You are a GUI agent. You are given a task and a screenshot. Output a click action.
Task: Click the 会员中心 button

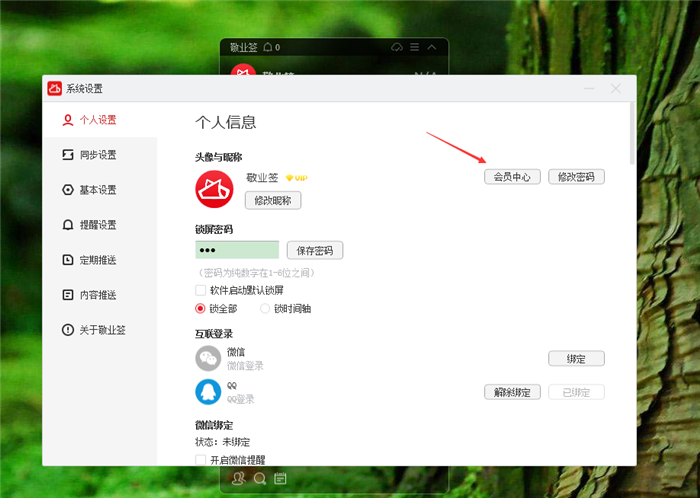pos(512,177)
